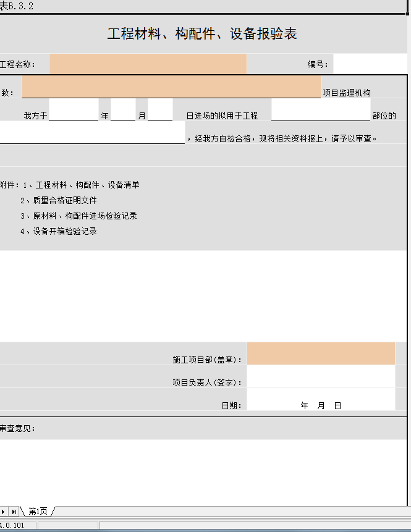Click the 致 recipient orange field
The width and height of the screenshot is (411, 532).
pos(171,87)
